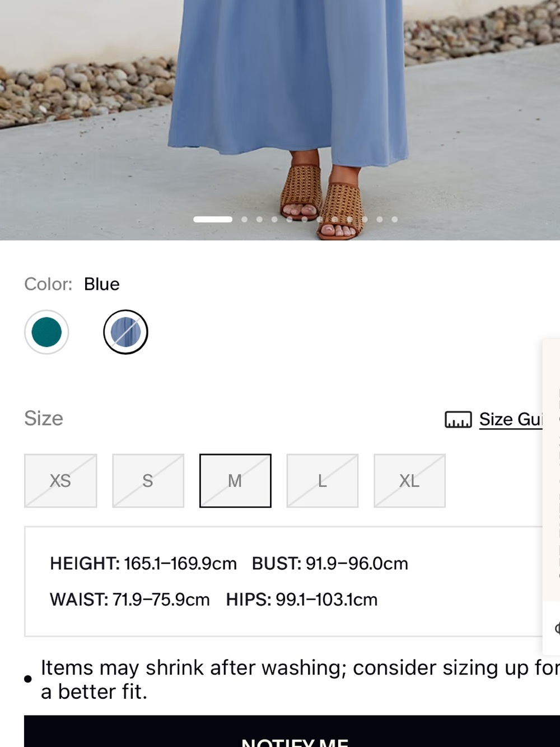
Task: Click the HEIGHT: 165.1–169.9cm measurement text
Action: 143,563
